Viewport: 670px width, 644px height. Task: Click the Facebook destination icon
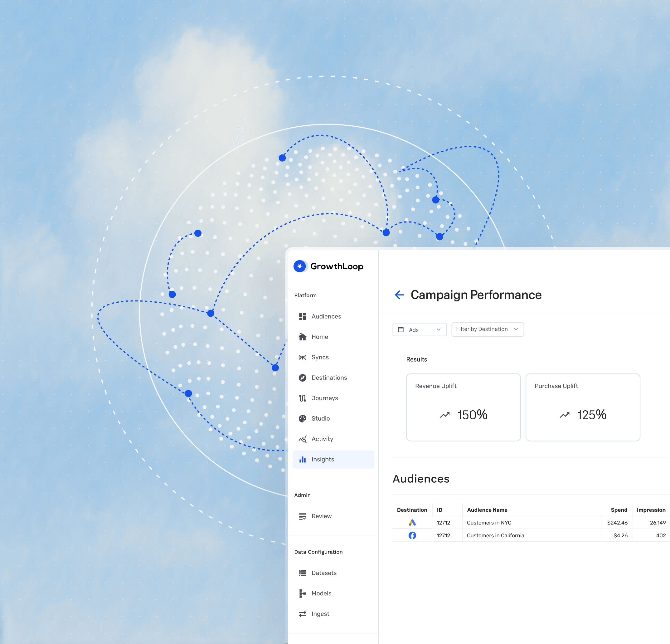tap(412, 535)
